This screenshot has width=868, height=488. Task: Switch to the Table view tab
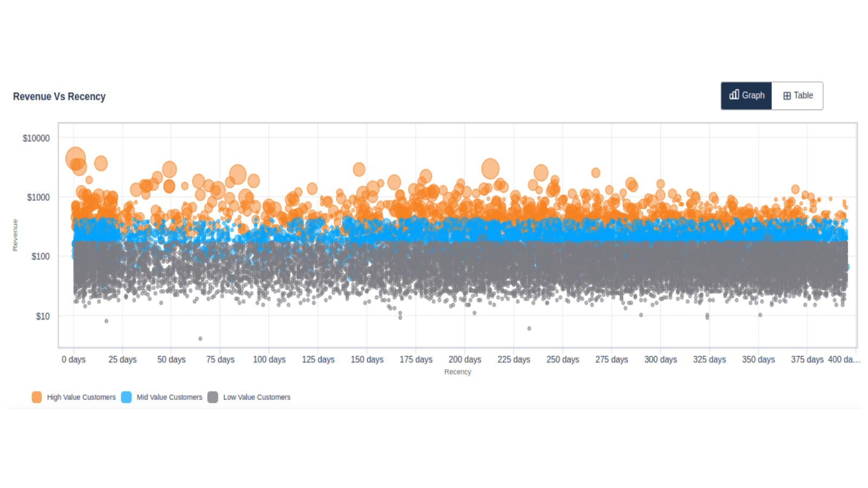(797, 95)
